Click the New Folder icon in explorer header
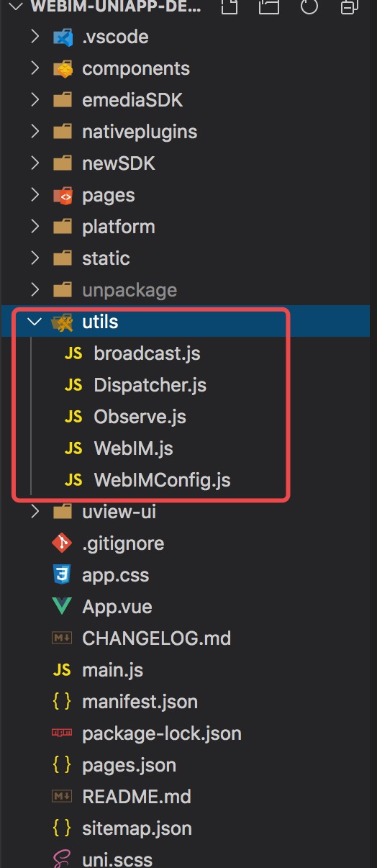Screen dimensions: 377x868 click(x=269, y=9)
